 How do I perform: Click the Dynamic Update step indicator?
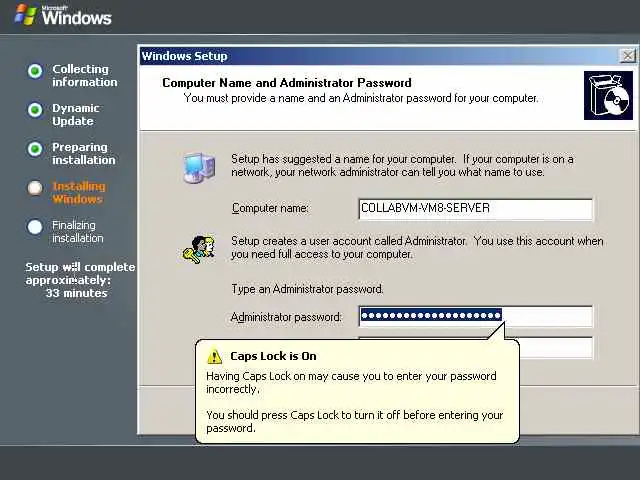pyautogui.click(x=35, y=109)
